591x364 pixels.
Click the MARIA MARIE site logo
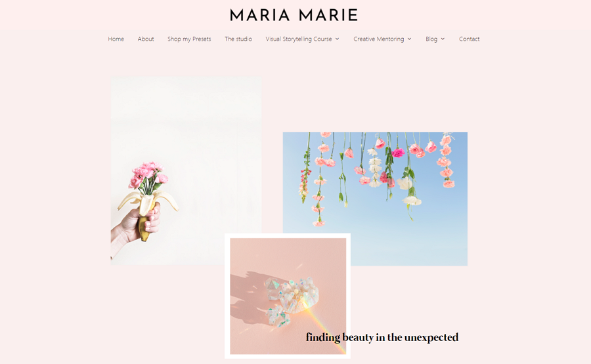click(294, 16)
